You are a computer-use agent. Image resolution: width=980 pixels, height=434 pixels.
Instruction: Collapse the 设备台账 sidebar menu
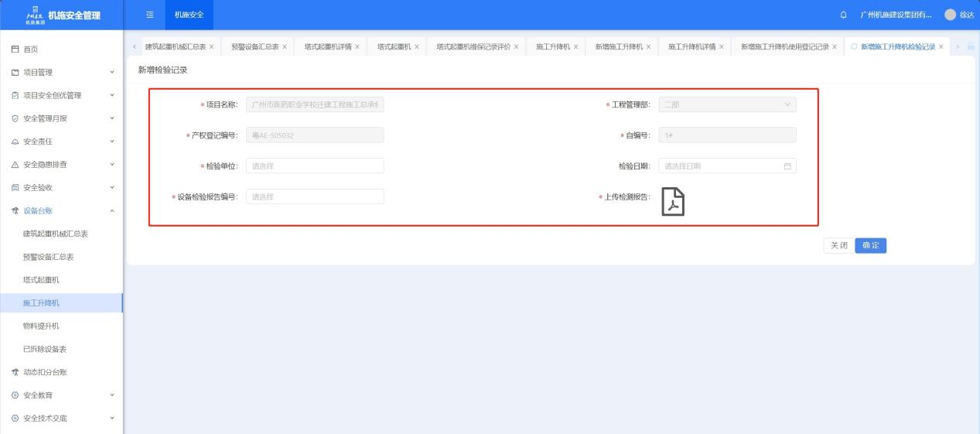click(61, 210)
